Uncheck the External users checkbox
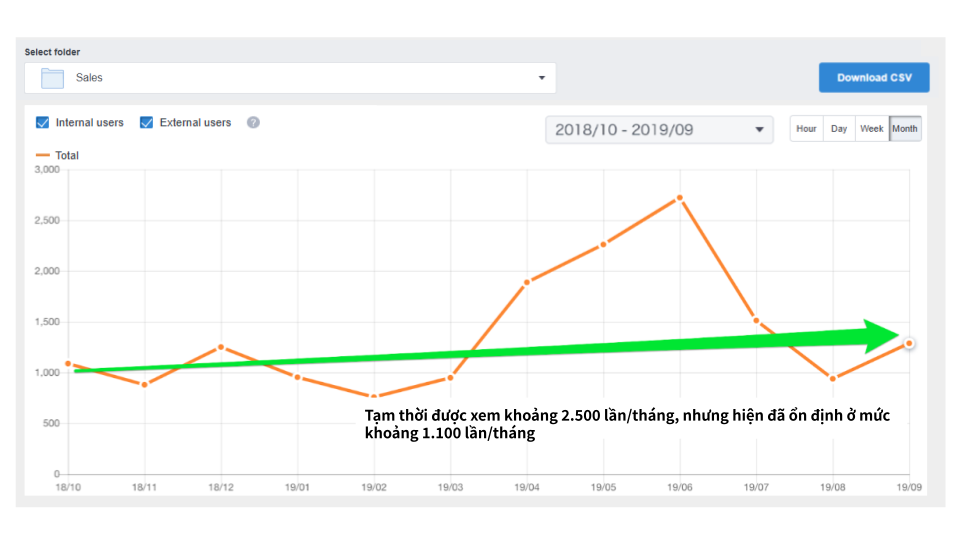This screenshot has height=540, width=960. [x=147, y=123]
